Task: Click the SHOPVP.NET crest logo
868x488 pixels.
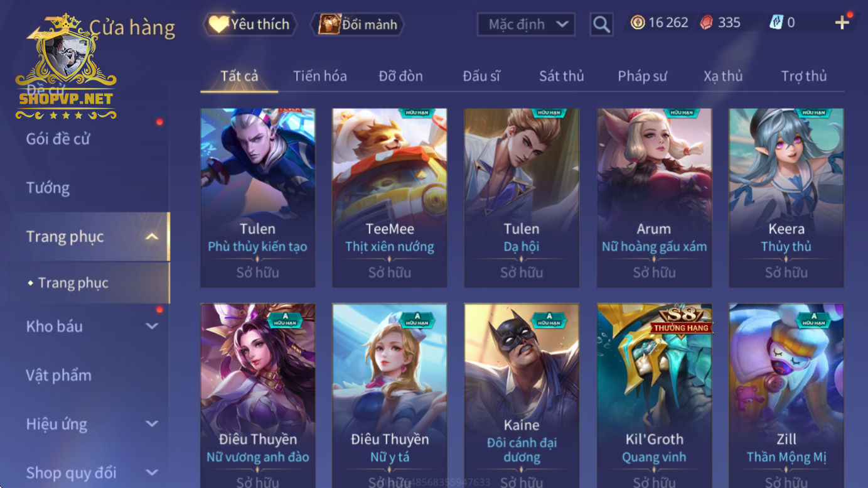Action: (66, 68)
